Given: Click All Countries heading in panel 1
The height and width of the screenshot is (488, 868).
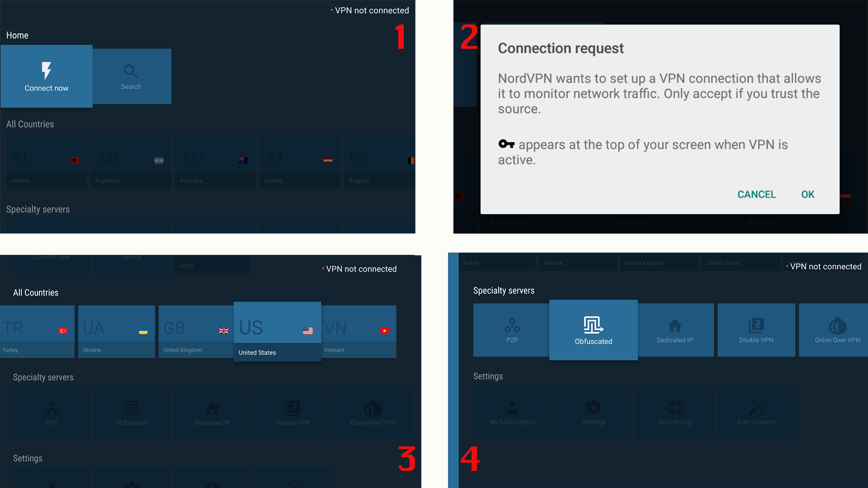Looking at the screenshot, I should coord(30,124).
